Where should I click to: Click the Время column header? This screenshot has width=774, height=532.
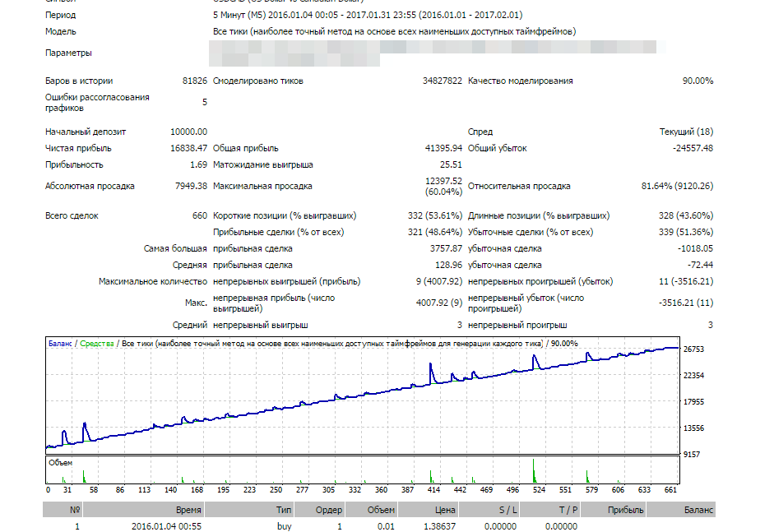coord(188,510)
